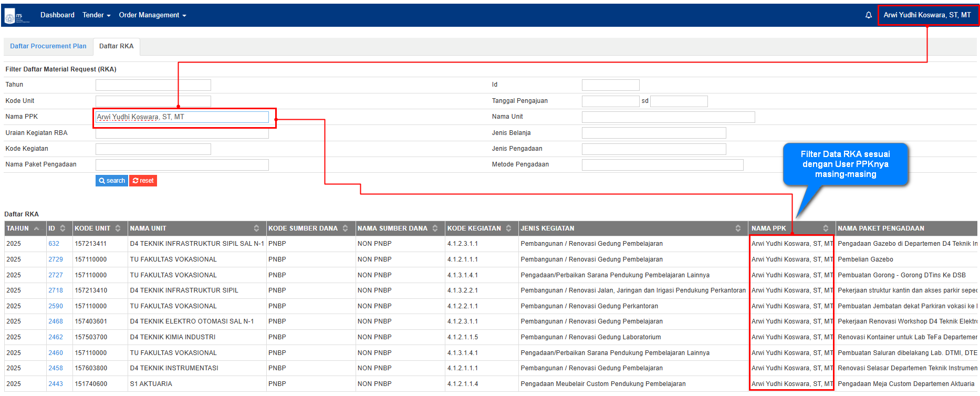Open the Tender dropdown menu
This screenshot has height=396, width=980.
[96, 15]
